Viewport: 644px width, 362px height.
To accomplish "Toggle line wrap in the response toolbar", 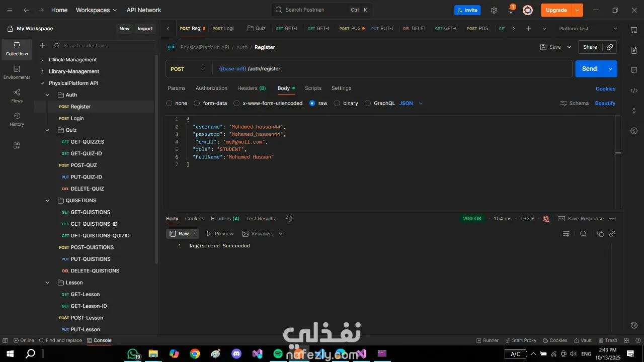I will point(566,234).
